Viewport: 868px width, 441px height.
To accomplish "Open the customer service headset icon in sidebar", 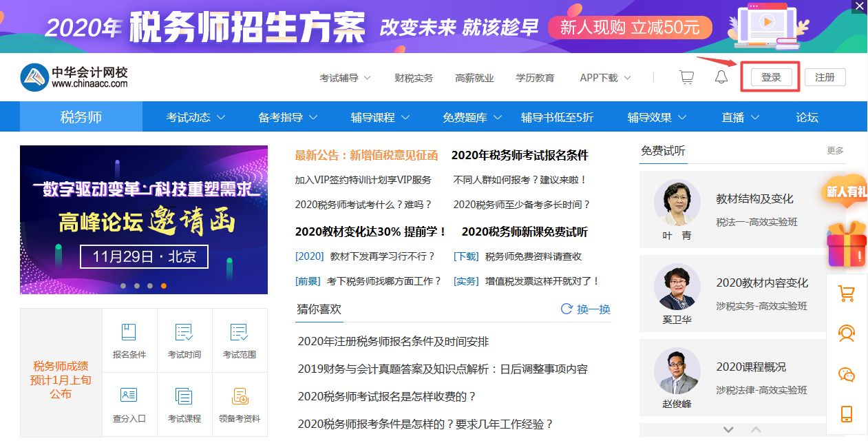I will (x=847, y=333).
